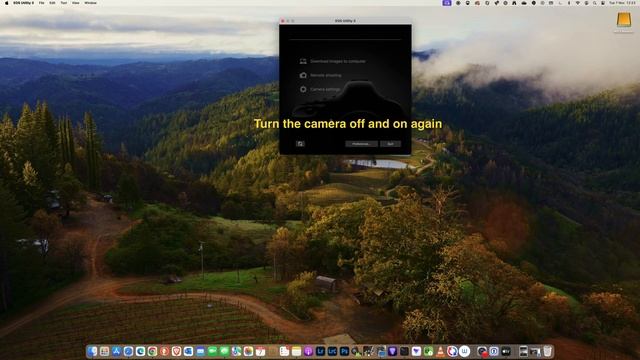640x360 pixels.
Task: Open Notes from the dock
Action: tap(296, 351)
